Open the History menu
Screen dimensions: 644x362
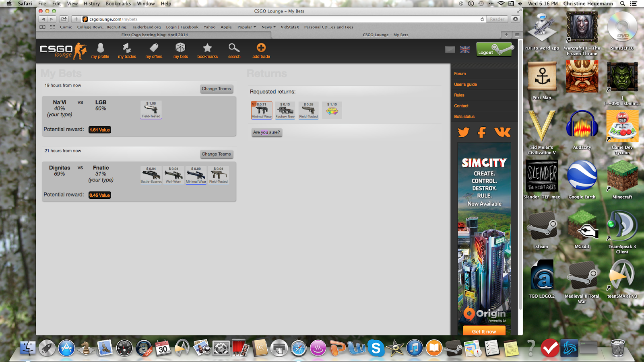coord(91,4)
